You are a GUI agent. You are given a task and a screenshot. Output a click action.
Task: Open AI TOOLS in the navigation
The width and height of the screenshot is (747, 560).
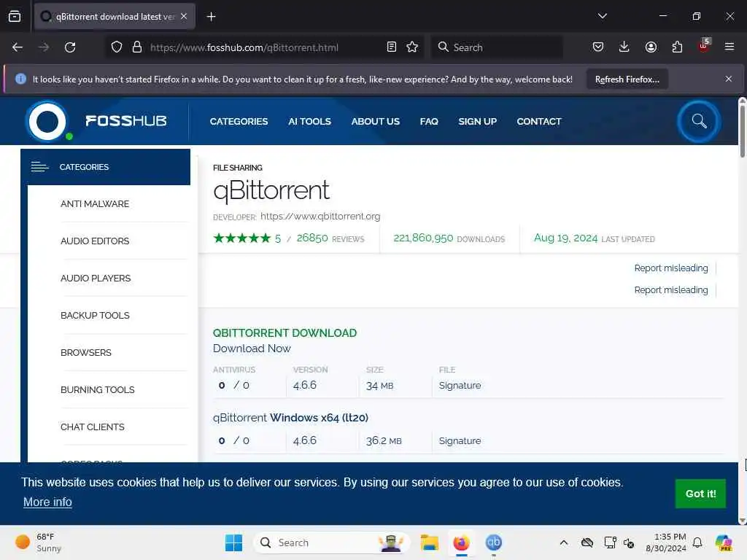(309, 122)
